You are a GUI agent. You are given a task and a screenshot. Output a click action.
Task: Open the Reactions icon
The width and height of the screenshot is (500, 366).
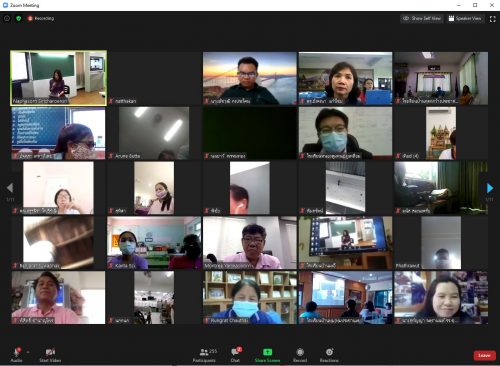pos(329,352)
